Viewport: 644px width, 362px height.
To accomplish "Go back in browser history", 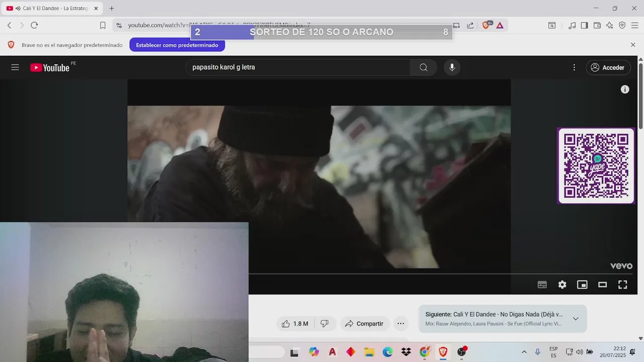I will (x=9, y=25).
